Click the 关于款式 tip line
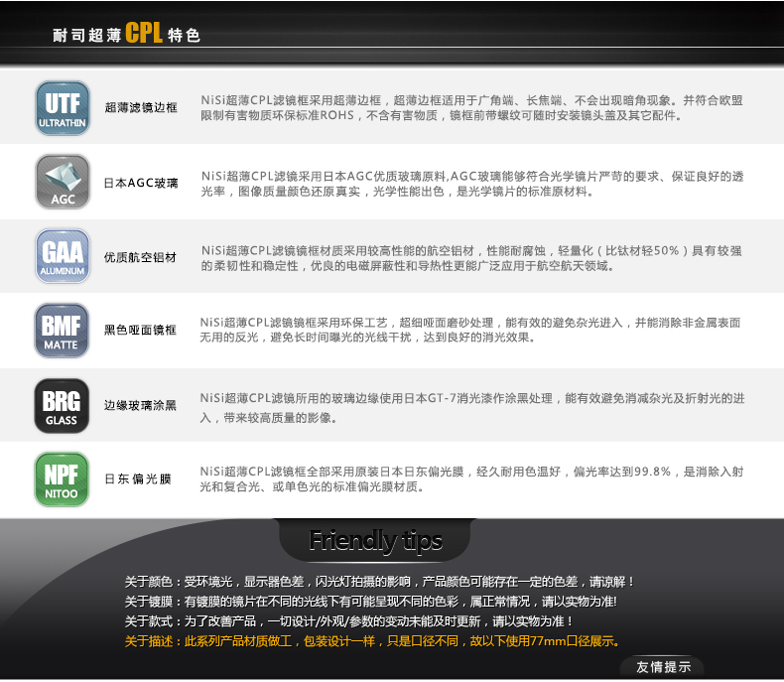The image size is (784, 682). (x=348, y=621)
